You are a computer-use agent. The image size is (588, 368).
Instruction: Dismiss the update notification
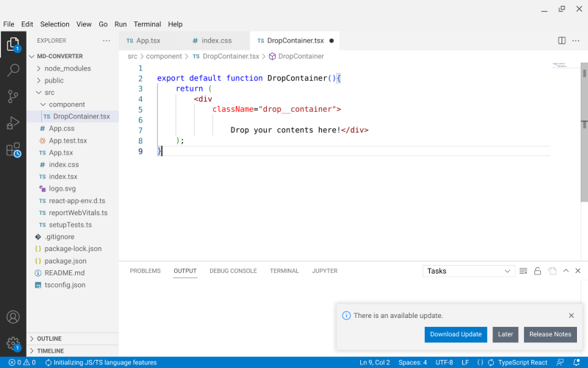(571, 316)
